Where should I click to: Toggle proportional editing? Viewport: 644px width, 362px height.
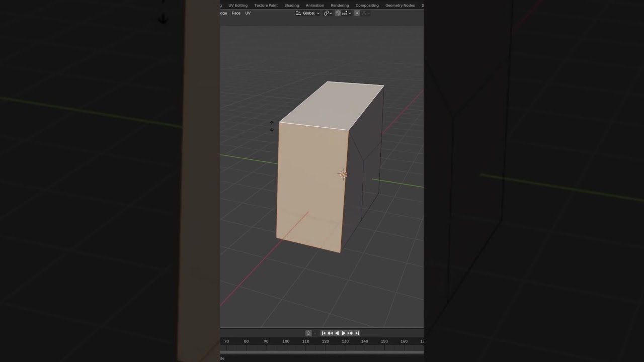click(357, 13)
